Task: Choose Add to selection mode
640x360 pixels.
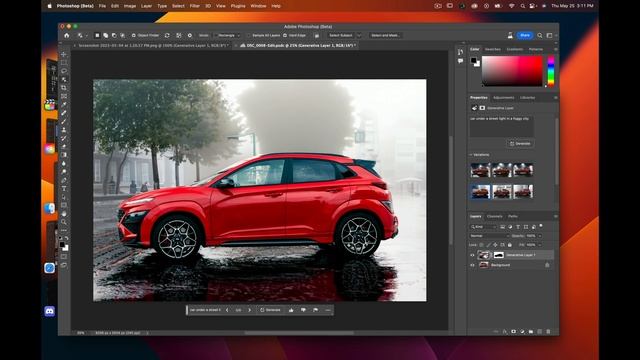Action: (105, 36)
